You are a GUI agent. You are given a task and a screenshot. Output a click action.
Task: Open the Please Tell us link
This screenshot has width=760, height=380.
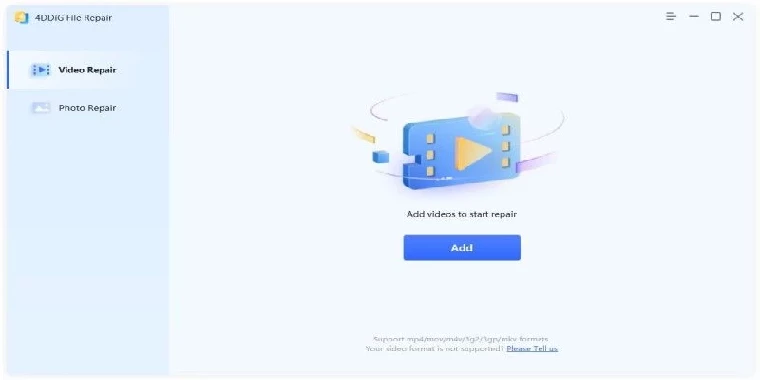coord(532,348)
